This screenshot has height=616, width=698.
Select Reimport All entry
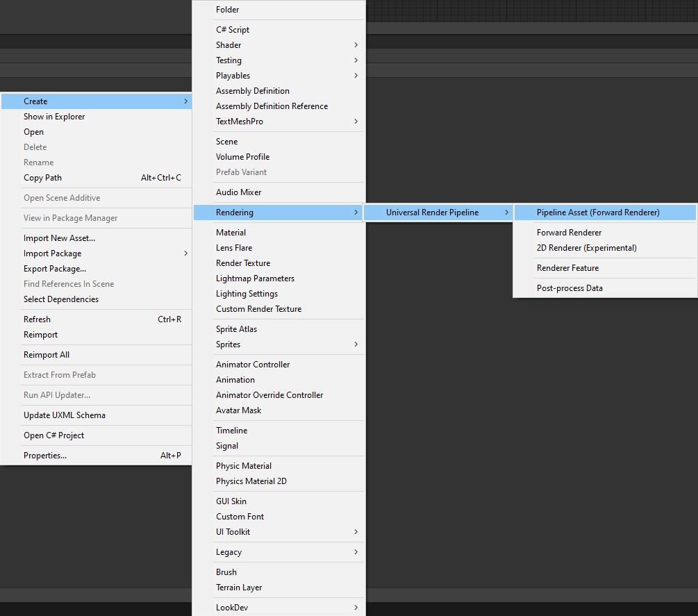point(47,355)
